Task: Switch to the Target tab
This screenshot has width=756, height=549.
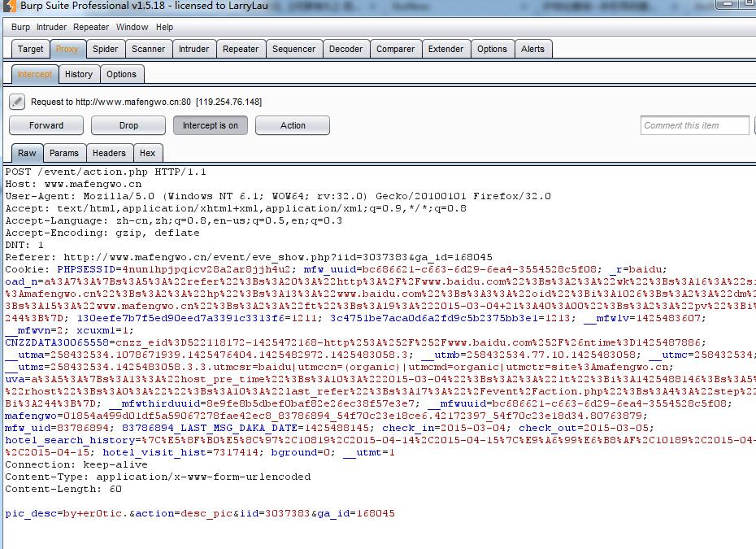Action: click(x=30, y=49)
